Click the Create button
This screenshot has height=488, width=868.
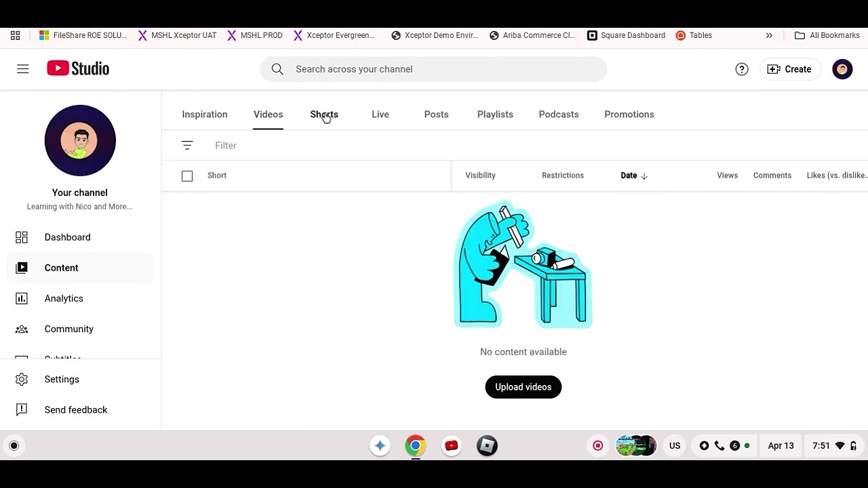(x=789, y=69)
